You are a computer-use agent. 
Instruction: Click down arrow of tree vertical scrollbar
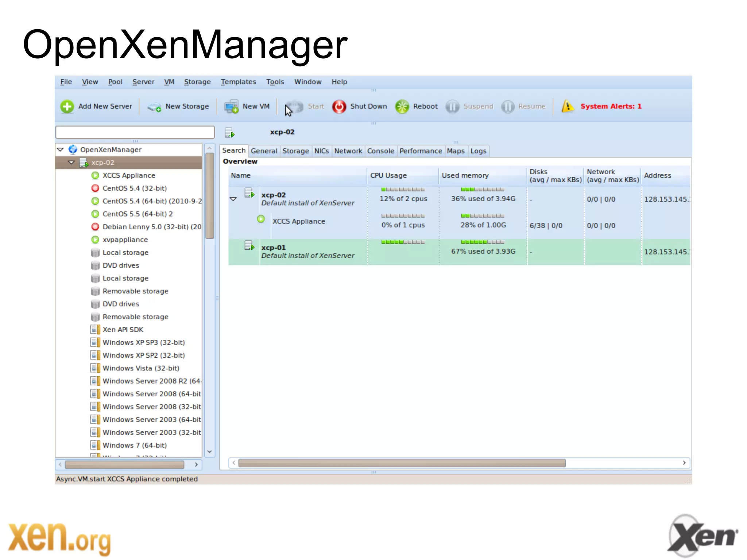210,451
